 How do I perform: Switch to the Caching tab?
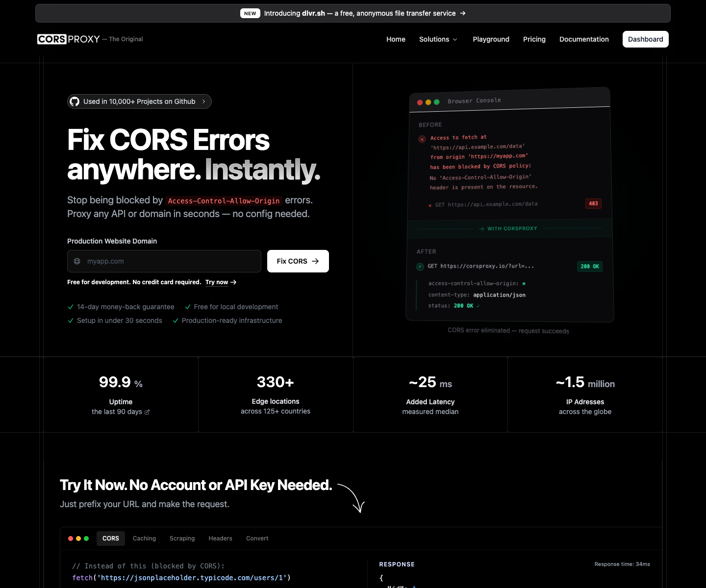(x=144, y=539)
